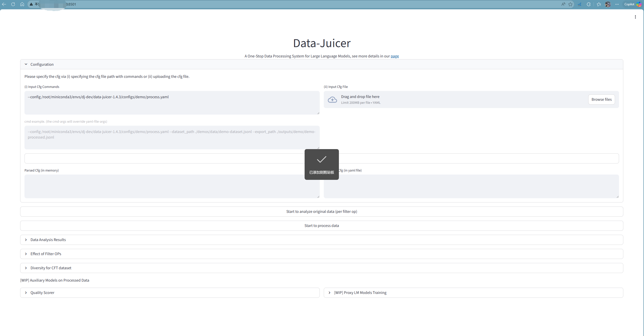Expand Data Analysis Results section
644x336 pixels.
(x=48, y=240)
